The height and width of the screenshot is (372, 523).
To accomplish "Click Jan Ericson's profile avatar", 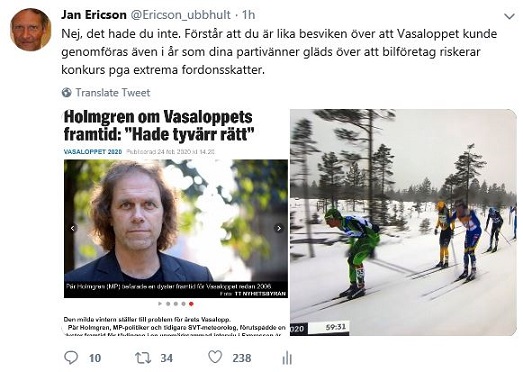I will click(x=31, y=30).
